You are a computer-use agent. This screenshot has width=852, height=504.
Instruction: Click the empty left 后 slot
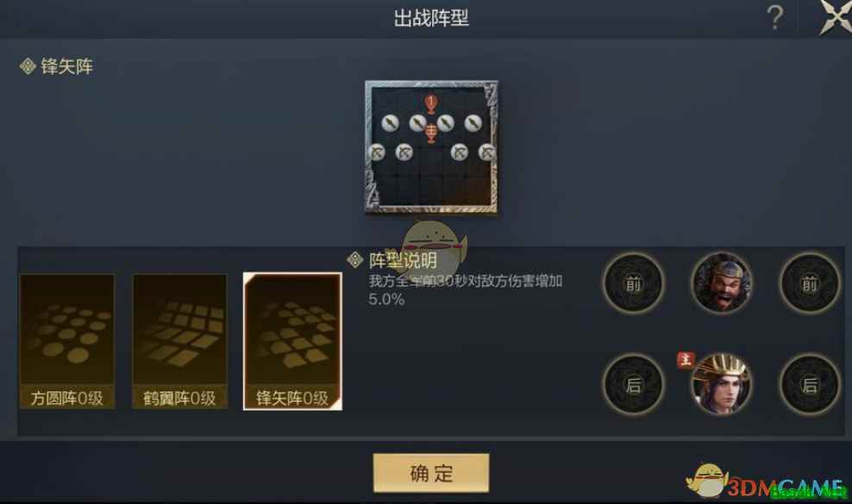633,384
